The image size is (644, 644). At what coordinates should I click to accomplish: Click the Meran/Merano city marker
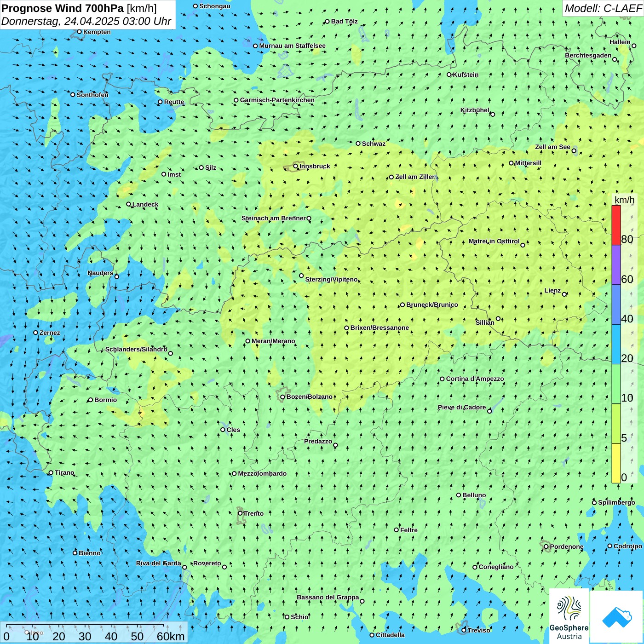pos(247,341)
